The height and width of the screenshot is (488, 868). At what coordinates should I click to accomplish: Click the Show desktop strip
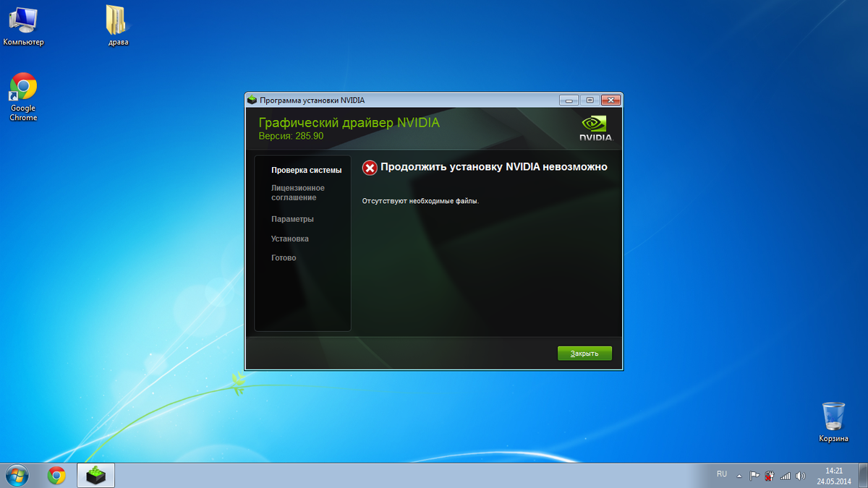pos(862,475)
